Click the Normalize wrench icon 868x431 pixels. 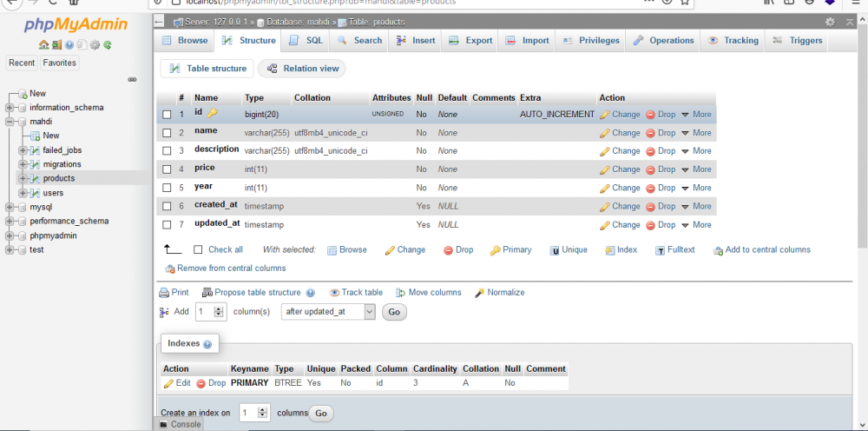point(480,293)
